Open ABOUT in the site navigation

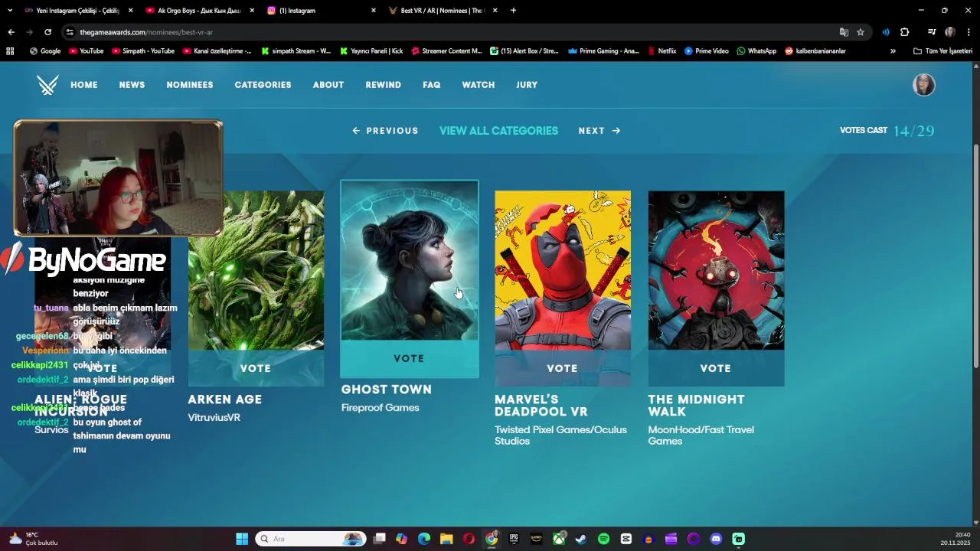328,85
